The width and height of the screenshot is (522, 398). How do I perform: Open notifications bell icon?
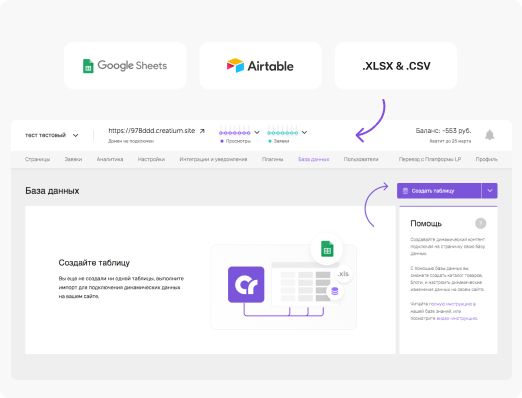(489, 135)
